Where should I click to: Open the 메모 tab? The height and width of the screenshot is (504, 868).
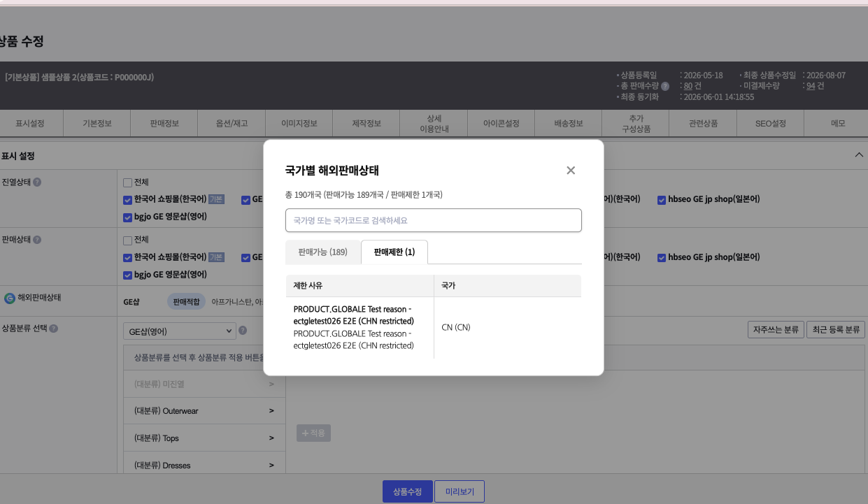tap(838, 123)
